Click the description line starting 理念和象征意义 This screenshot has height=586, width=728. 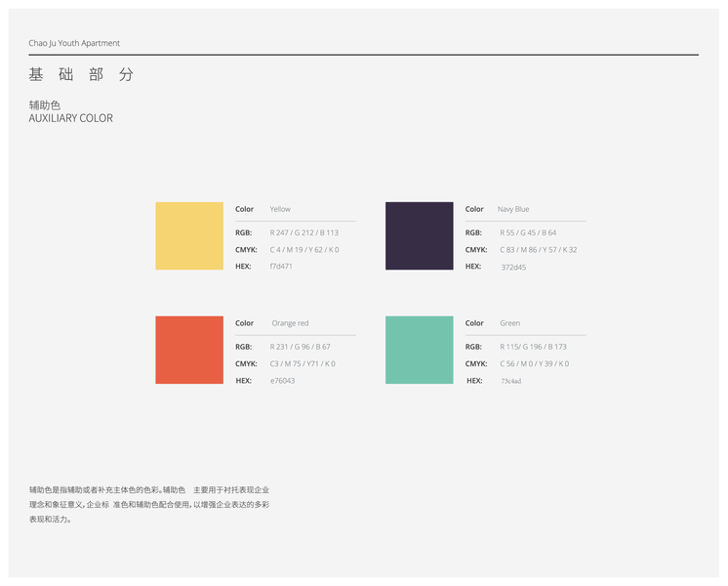click(149, 505)
